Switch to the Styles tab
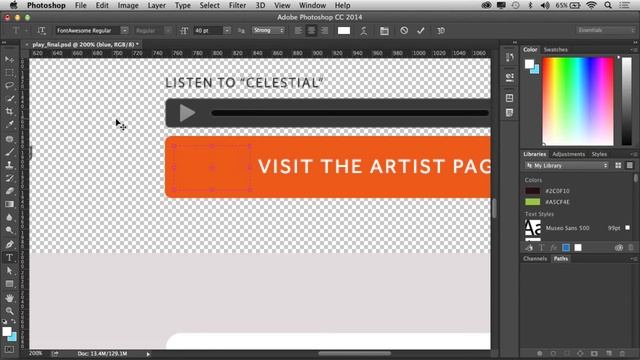The image size is (640, 360). pyautogui.click(x=599, y=154)
